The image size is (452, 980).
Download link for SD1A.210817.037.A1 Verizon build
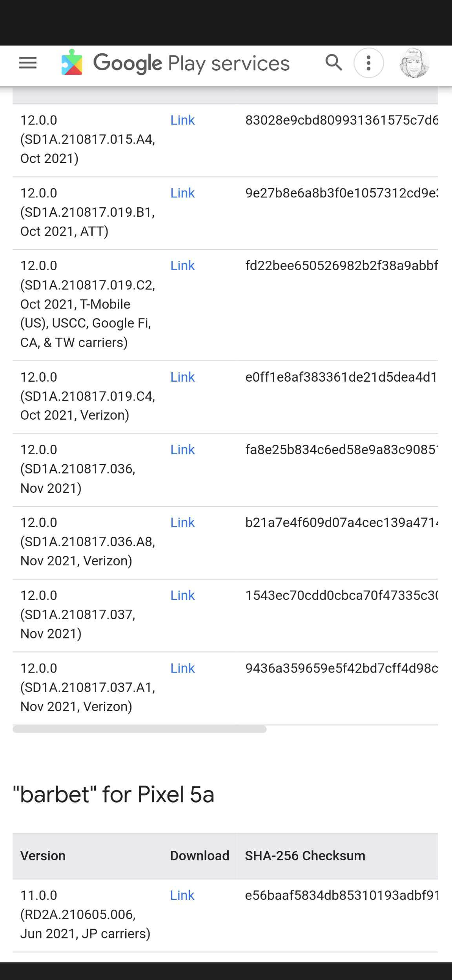182,669
